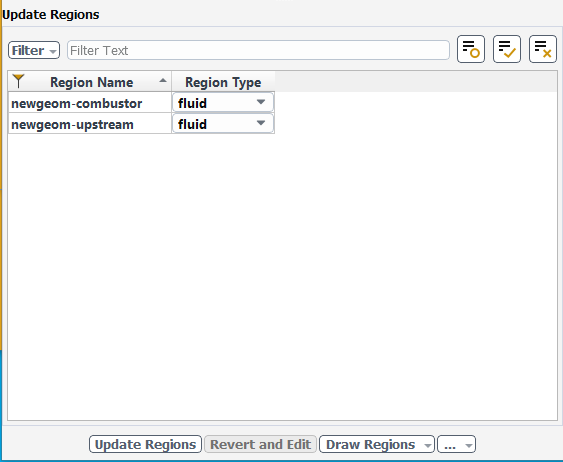Click the deselect all X list icon
This screenshot has width=563, height=462.
(543, 49)
